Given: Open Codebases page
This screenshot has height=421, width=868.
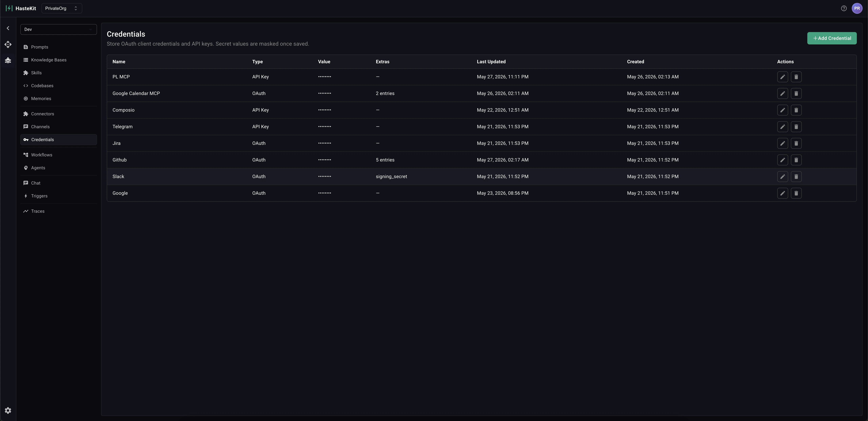Looking at the screenshot, I should coord(59,86).
